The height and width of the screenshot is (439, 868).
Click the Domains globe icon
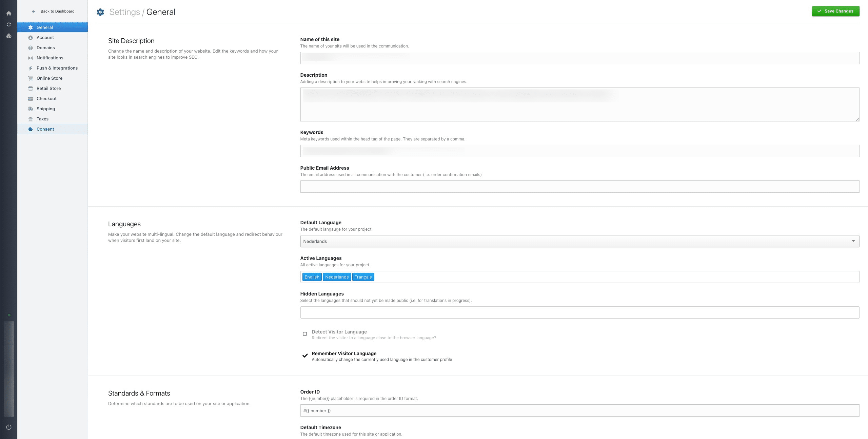click(x=31, y=48)
